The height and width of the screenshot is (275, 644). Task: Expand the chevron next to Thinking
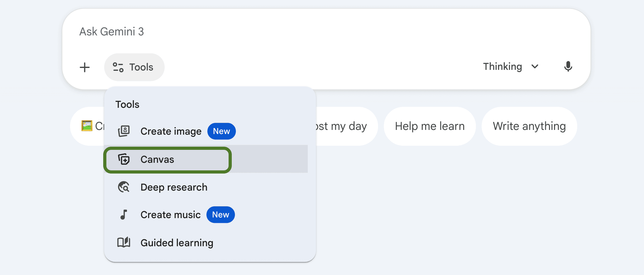(535, 67)
